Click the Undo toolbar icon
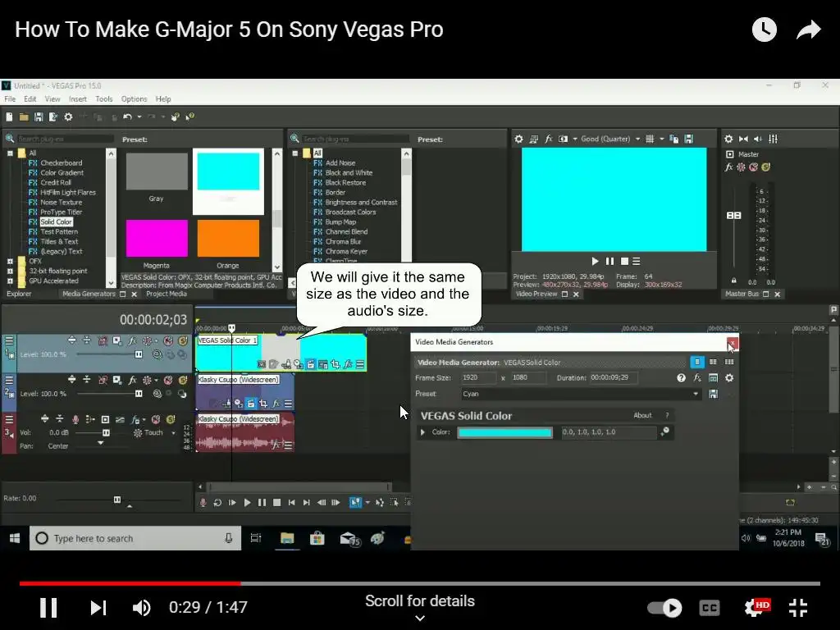The width and height of the screenshot is (840, 630). click(x=127, y=116)
